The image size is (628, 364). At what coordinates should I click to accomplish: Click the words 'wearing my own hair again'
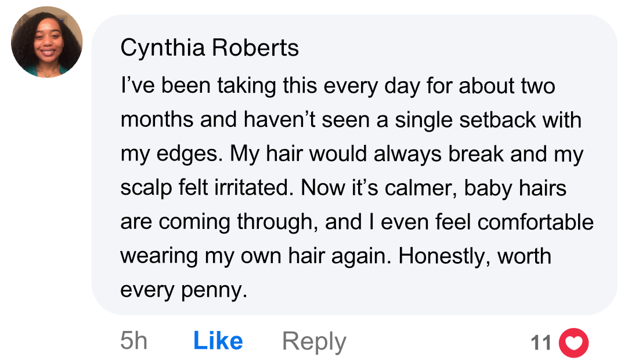[x=255, y=256]
